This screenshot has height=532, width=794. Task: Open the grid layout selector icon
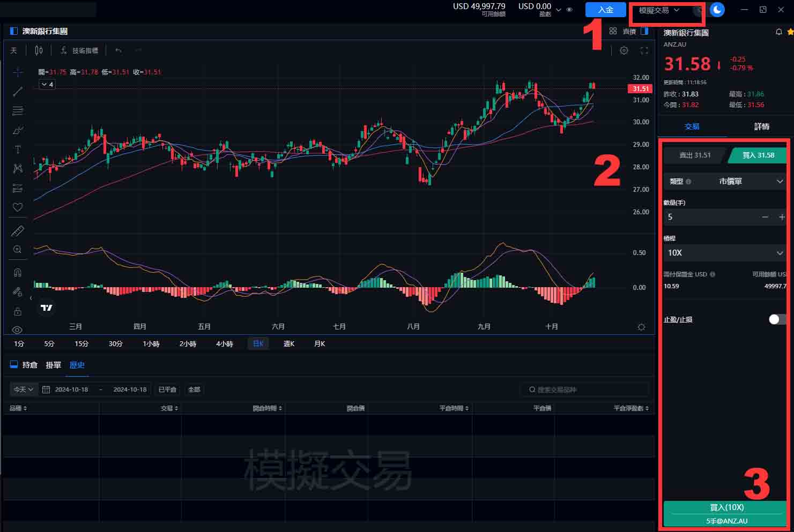[613, 31]
